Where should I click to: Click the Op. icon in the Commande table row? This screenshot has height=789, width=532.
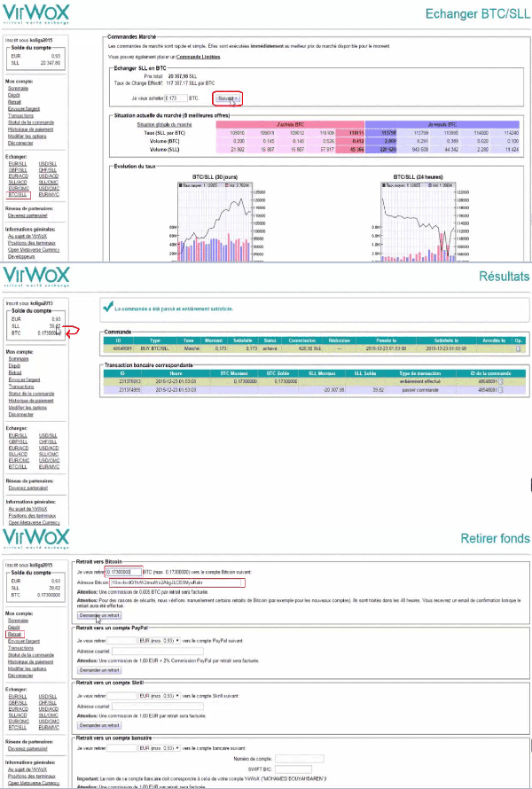click(x=519, y=348)
